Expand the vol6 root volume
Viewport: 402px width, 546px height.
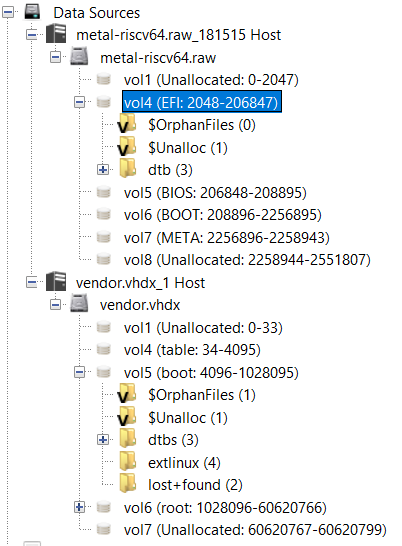pyautogui.click(x=79, y=507)
